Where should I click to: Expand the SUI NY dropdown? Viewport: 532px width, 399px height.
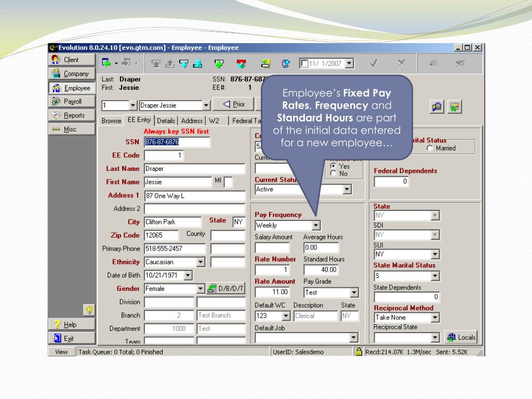coord(435,255)
